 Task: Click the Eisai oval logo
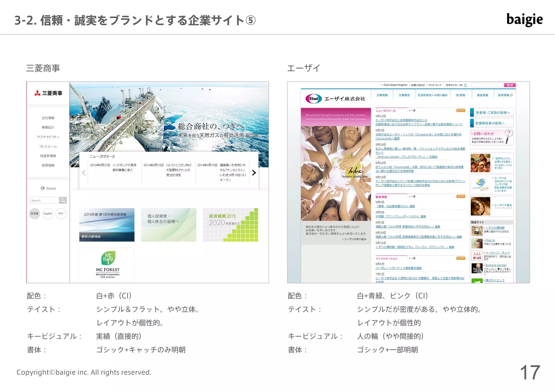pos(314,99)
